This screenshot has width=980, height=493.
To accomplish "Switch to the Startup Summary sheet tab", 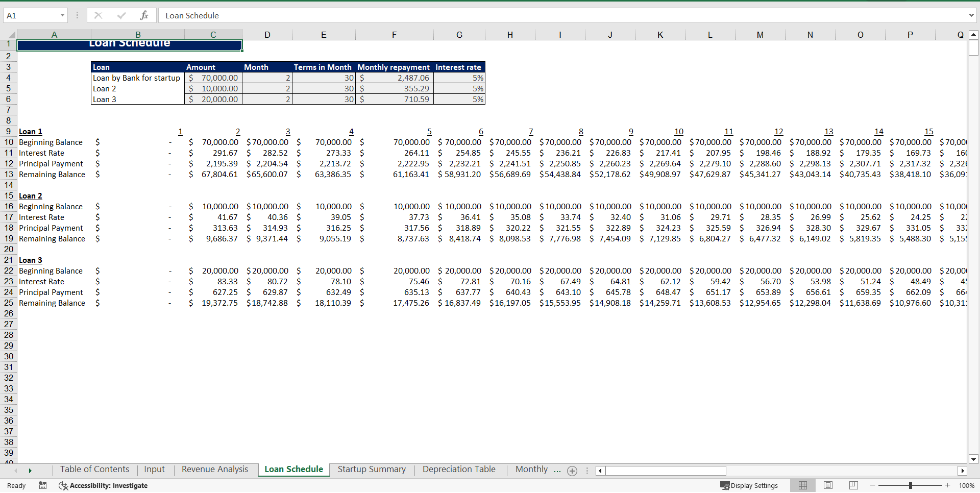I will (372, 469).
